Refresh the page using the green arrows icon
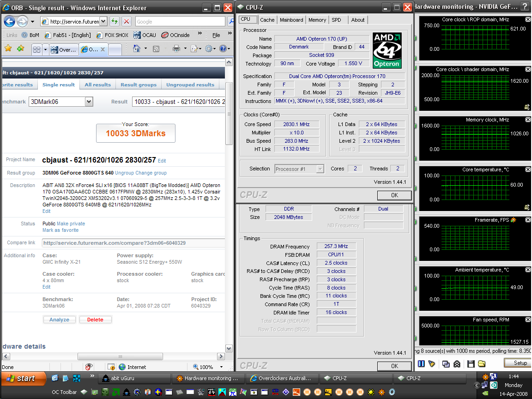 pos(115,21)
